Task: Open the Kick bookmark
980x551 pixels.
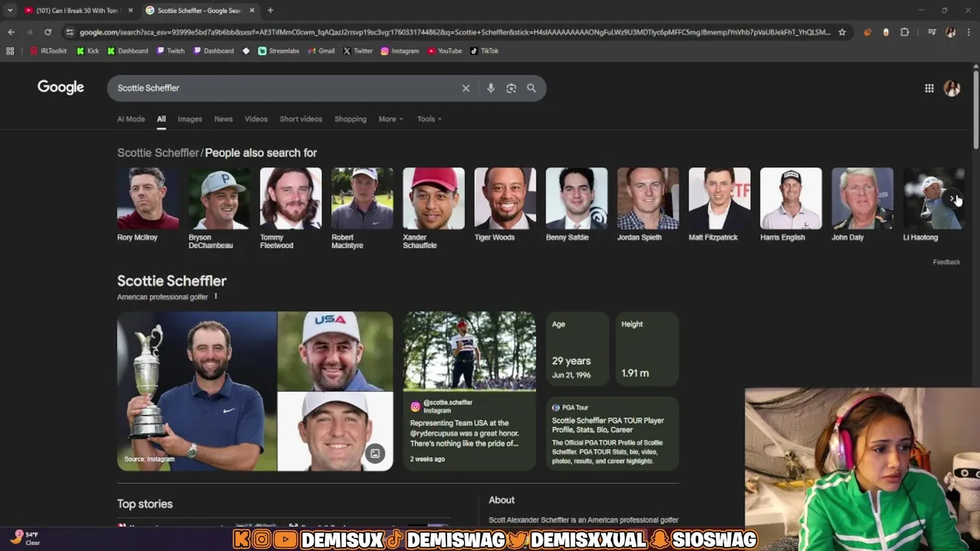Action: pos(88,51)
